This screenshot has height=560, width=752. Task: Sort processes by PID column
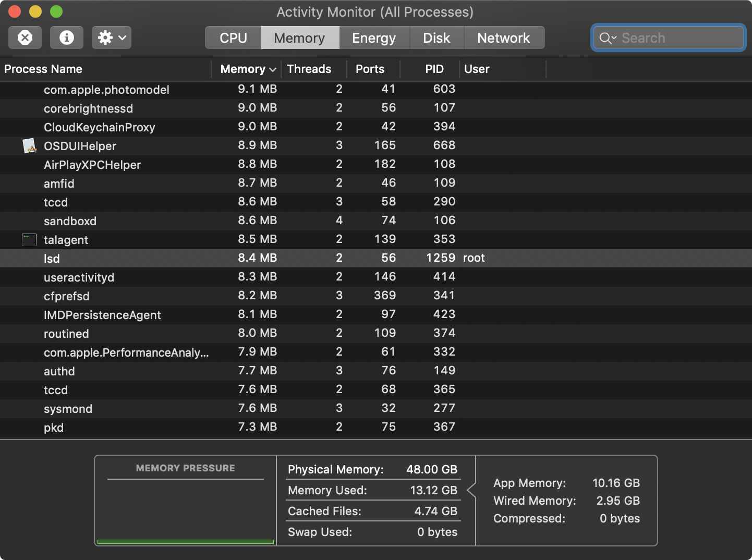click(434, 69)
